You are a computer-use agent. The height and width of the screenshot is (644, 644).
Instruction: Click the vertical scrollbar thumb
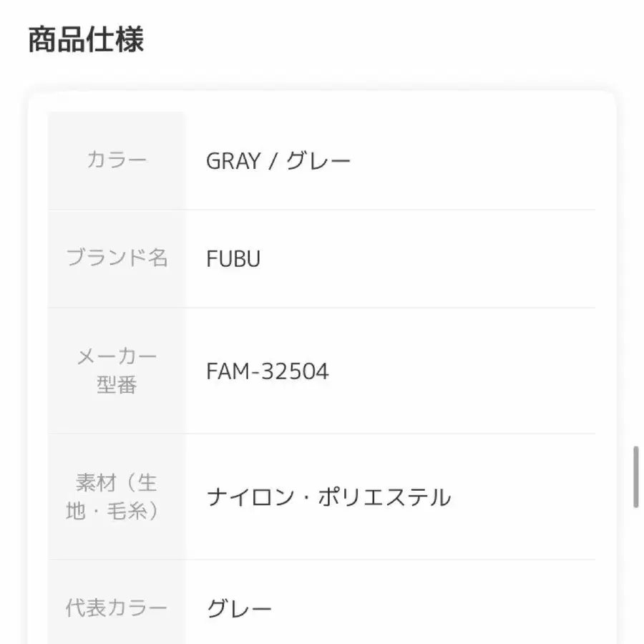(x=635, y=477)
